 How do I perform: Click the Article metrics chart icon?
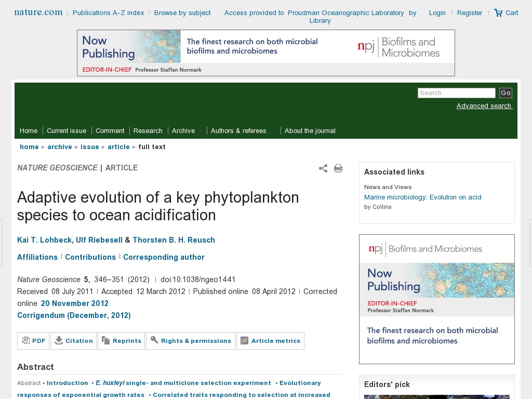coord(244,340)
